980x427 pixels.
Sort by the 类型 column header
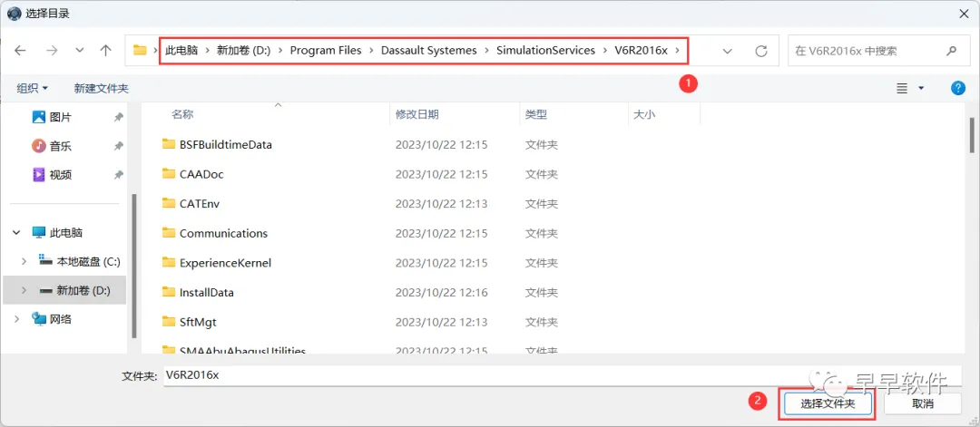tap(535, 114)
